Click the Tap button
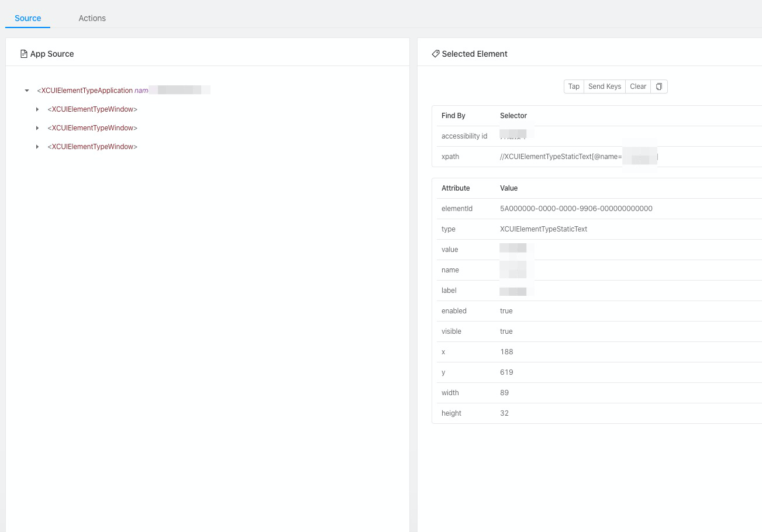 click(574, 87)
